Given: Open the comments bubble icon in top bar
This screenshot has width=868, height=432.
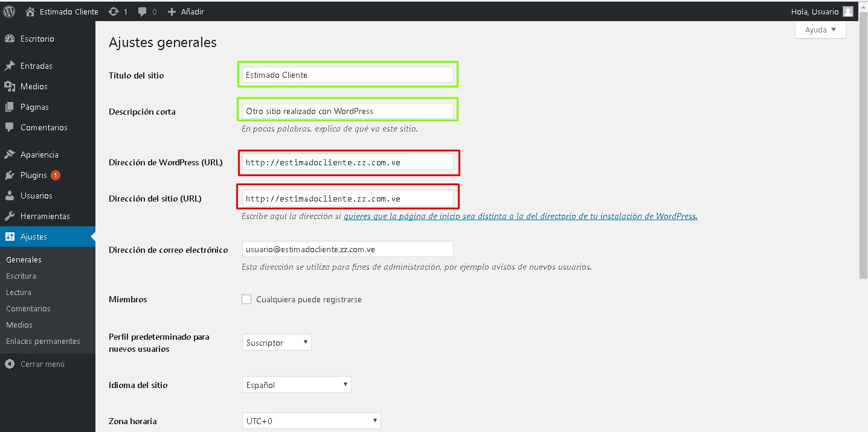Looking at the screenshot, I should click(143, 11).
